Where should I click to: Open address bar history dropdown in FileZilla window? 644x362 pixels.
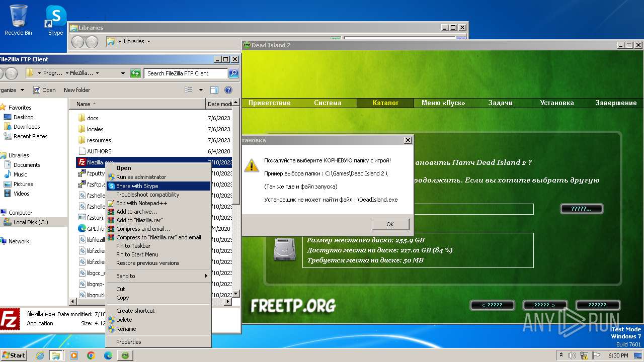pyautogui.click(x=123, y=73)
